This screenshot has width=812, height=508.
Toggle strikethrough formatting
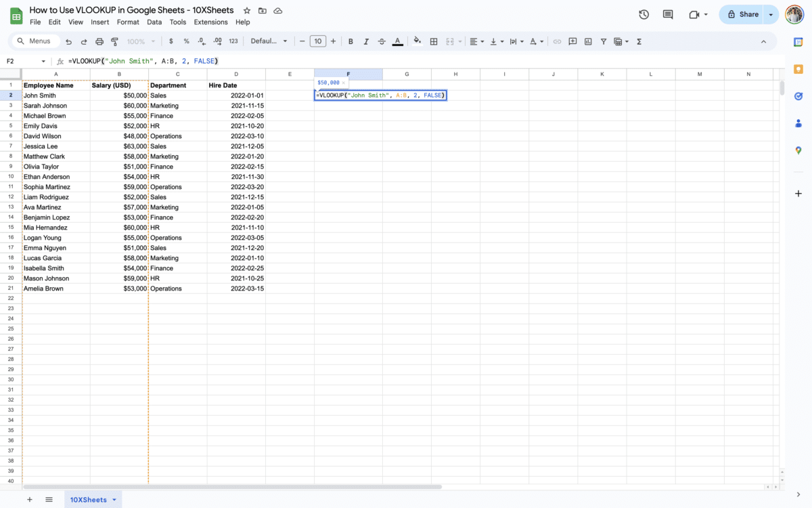pos(382,41)
